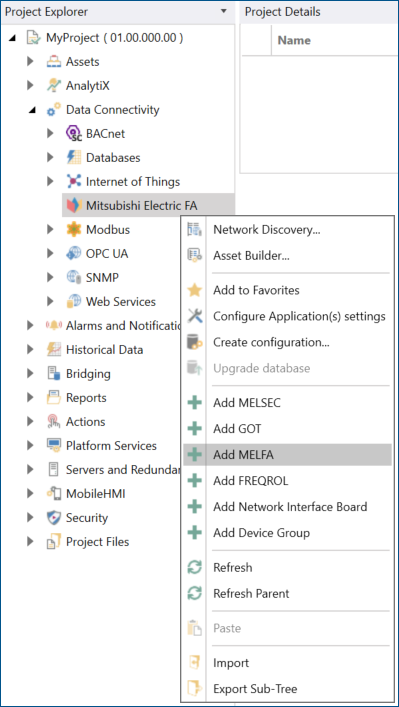The height and width of the screenshot is (707, 399).
Task: Expand the OPC UA node
Action: pos(50,253)
